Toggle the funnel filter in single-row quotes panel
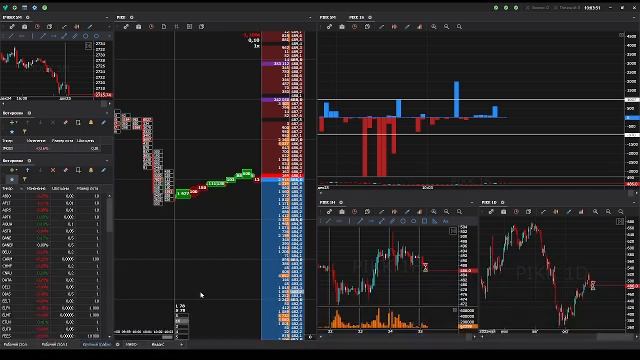 [x=24, y=131]
